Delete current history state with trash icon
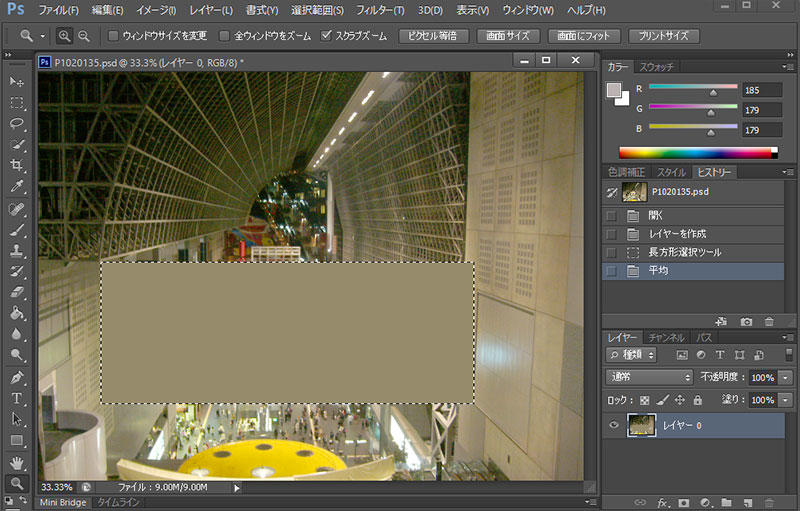The width and height of the screenshot is (800, 511). 769,322
